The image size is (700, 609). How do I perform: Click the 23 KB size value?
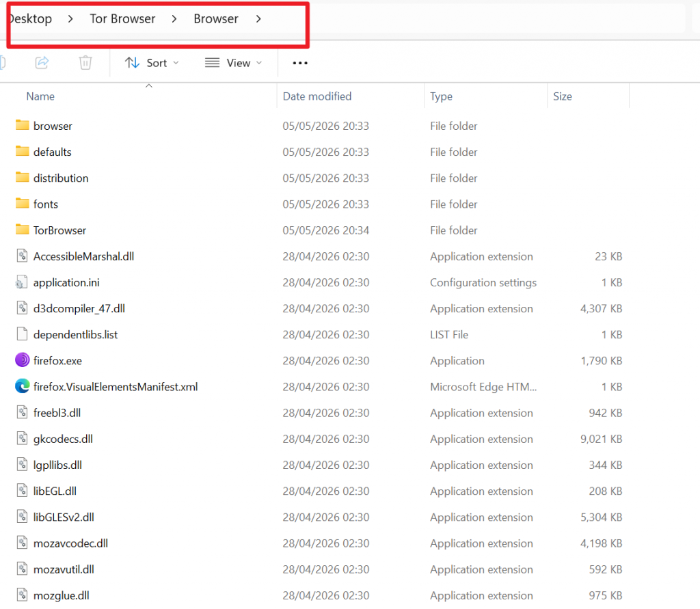click(x=608, y=256)
